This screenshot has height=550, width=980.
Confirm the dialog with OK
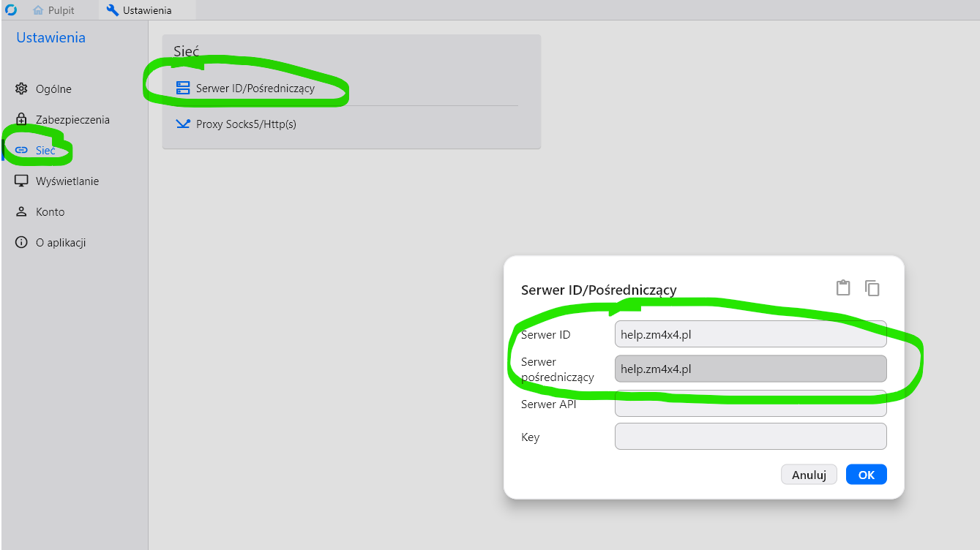point(866,475)
